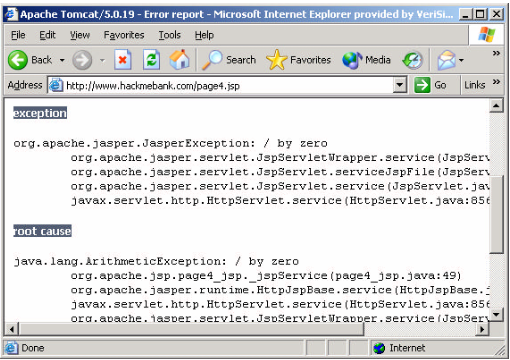Screen dimensions: 510x360
Task: Click the Go button label
Action: click(x=440, y=85)
